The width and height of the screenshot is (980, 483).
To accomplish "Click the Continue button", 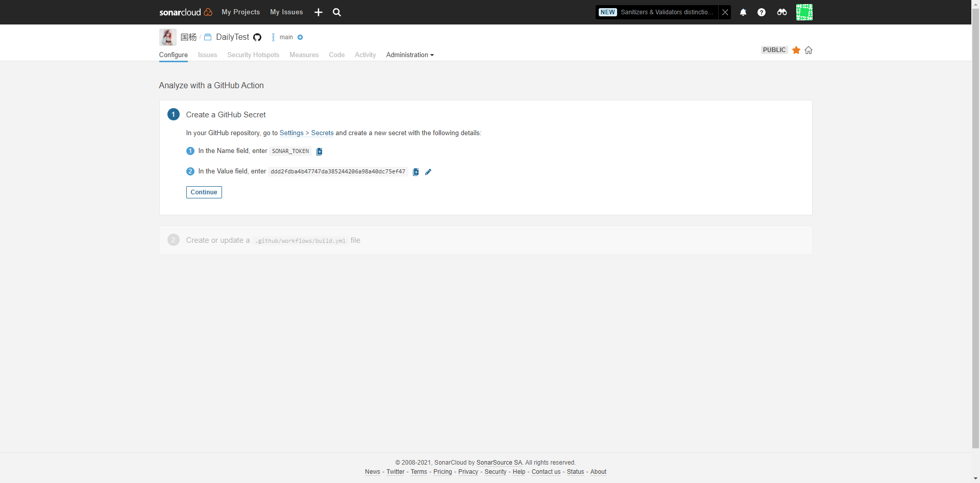I will pos(204,192).
